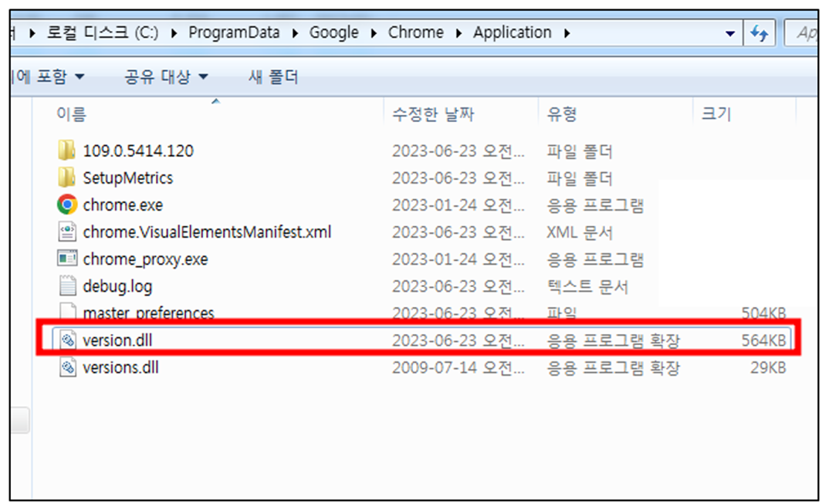Select the SetupMetrics folder icon
822x504 pixels.
[x=66, y=178]
